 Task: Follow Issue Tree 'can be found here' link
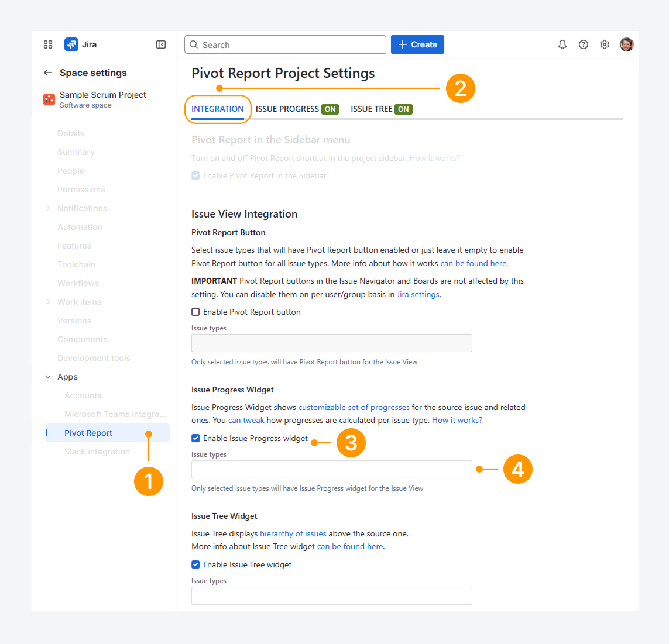click(x=350, y=547)
